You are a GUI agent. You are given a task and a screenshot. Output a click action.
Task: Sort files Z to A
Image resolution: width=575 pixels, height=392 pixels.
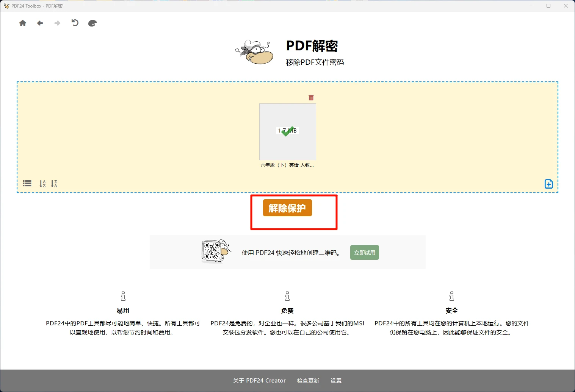coord(54,183)
